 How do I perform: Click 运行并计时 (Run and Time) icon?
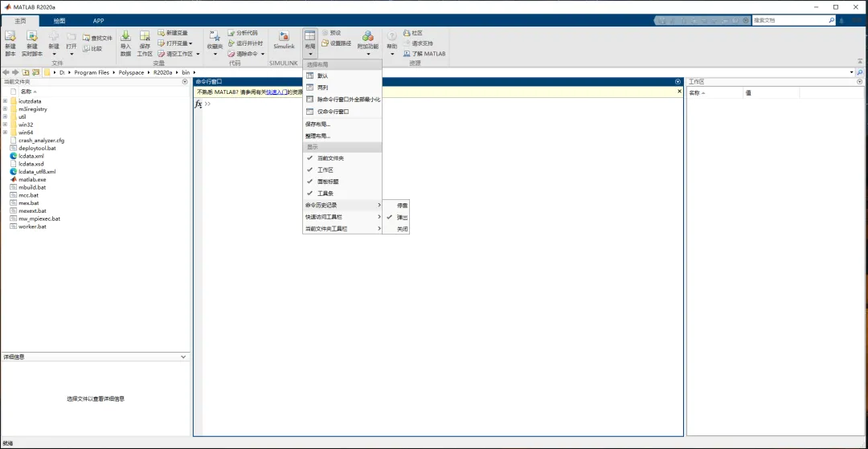[x=231, y=43]
